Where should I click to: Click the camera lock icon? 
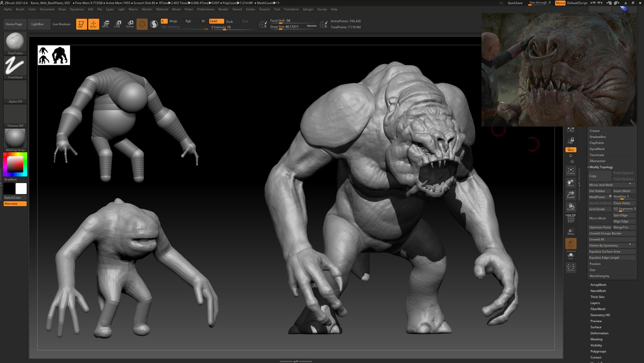(571, 140)
